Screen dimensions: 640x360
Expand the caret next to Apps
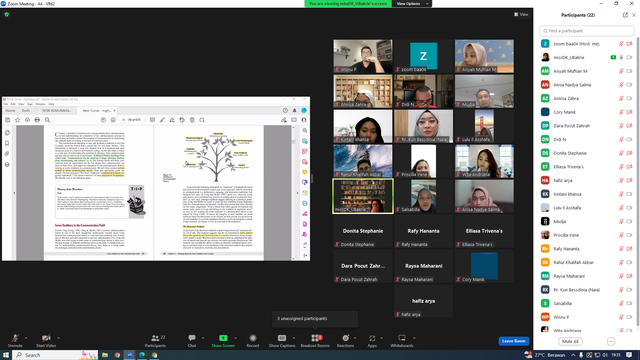pyautogui.click(x=382, y=338)
